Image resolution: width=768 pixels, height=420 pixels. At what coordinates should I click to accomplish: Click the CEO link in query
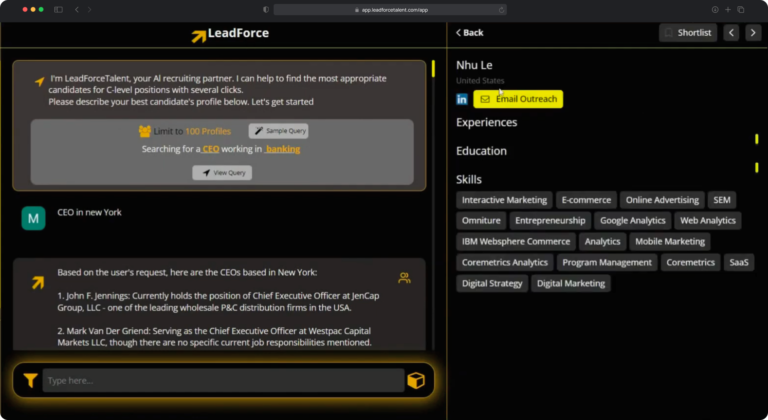(x=211, y=149)
